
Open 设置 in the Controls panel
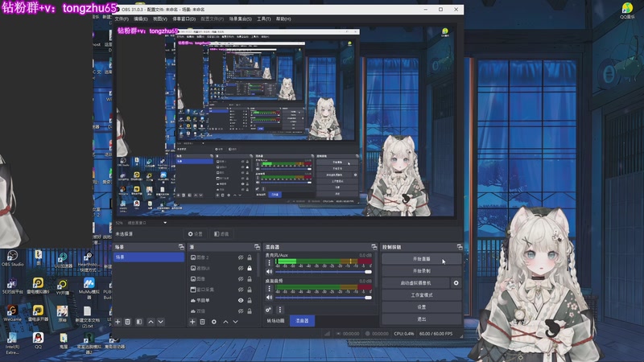coord(421,306)
